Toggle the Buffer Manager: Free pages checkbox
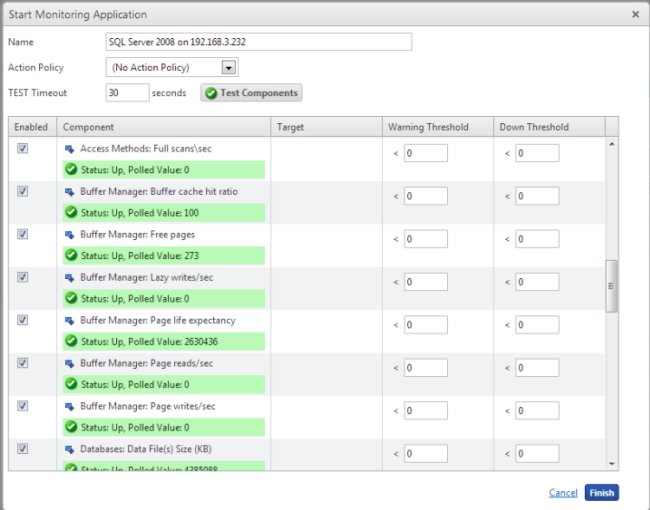 click(x=22, y=234)
